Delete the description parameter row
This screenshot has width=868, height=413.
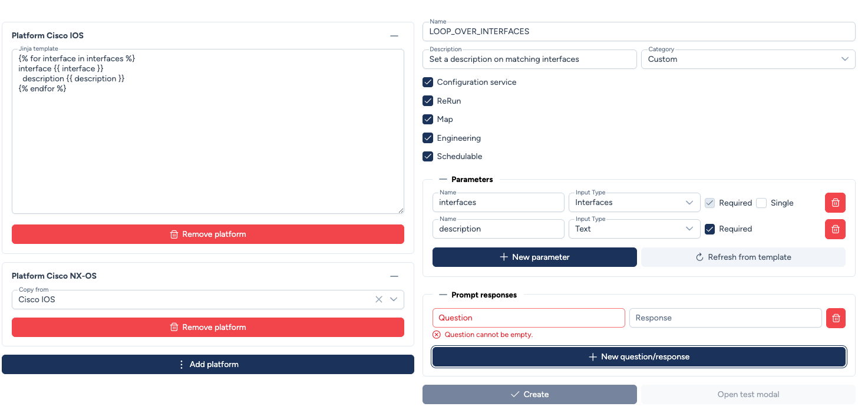[835, 229]
